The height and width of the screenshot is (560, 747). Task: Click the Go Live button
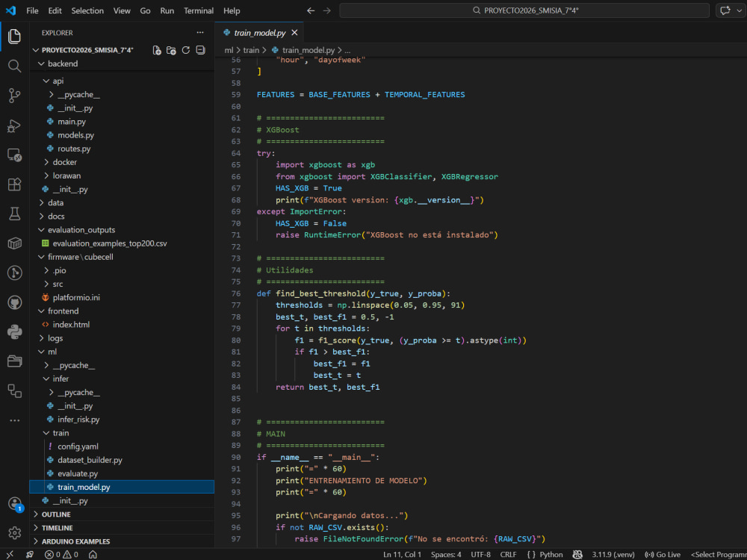(x=663, y=554)
